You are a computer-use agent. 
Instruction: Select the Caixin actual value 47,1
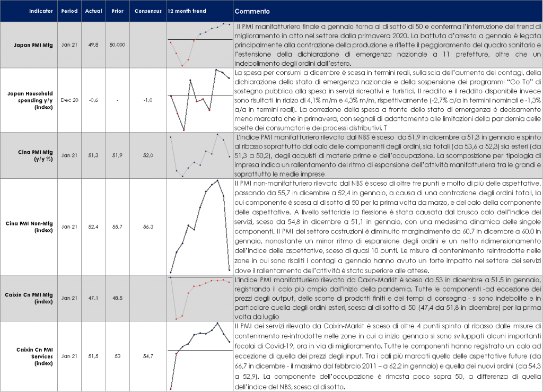(x=93, y=298)
